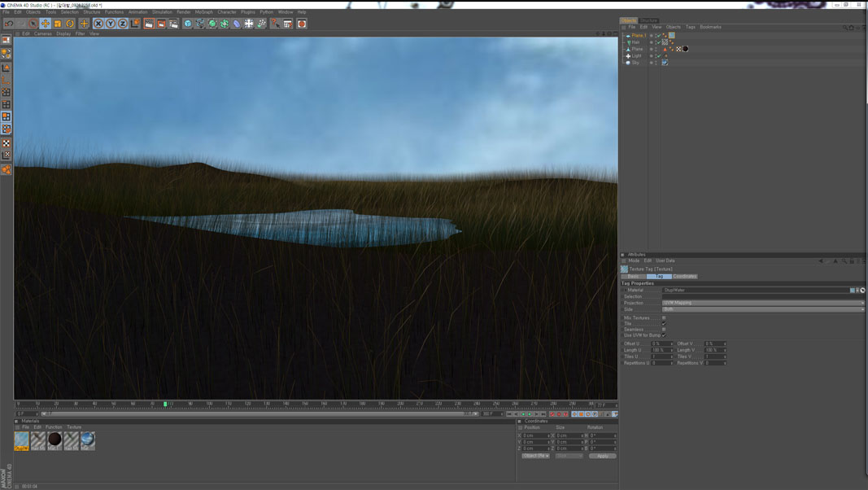Click the Undo arrow in the top toolbar
This screenshot has height=490, width=868.
coord(9,24)
